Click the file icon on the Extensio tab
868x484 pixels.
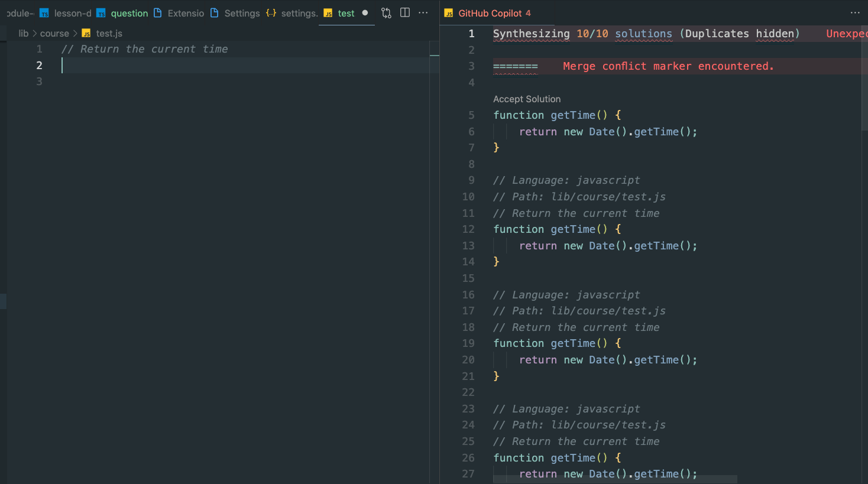(158, 13)
